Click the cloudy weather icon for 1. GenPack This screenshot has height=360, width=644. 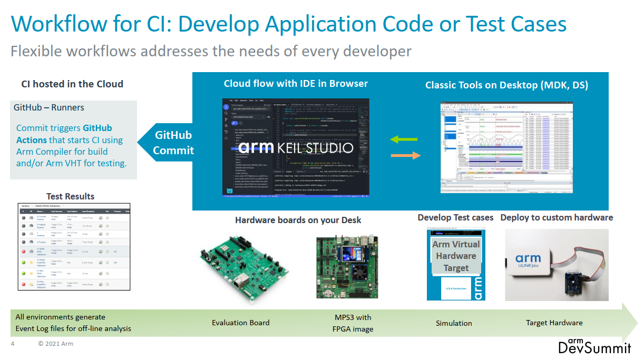(31, 234)
